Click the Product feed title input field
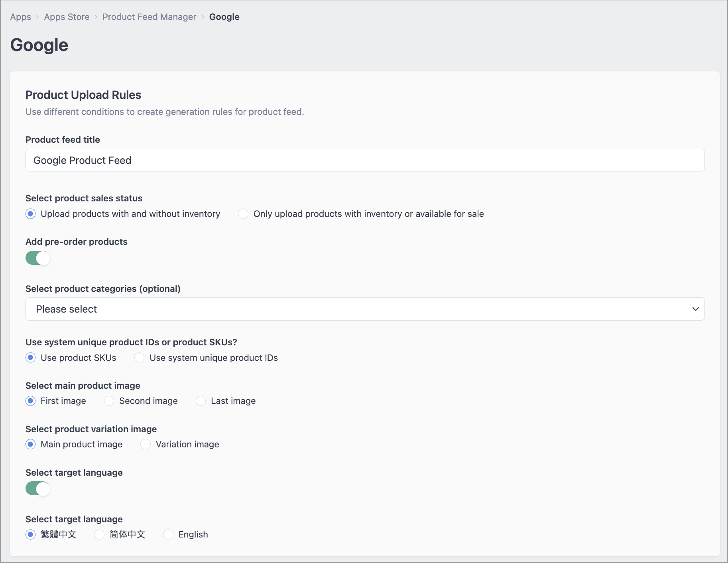The height and width of the screenshot is (563, 728). click(365, 160)
